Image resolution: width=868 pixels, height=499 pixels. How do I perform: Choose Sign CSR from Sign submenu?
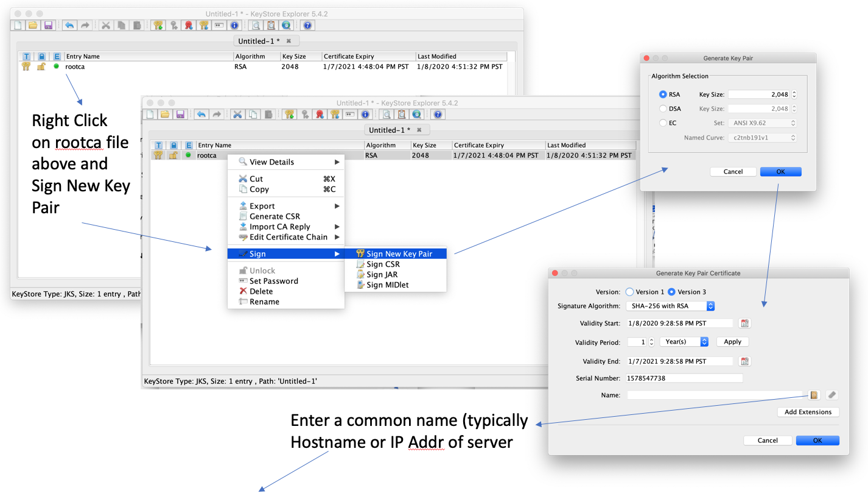(x=396, y=264)
